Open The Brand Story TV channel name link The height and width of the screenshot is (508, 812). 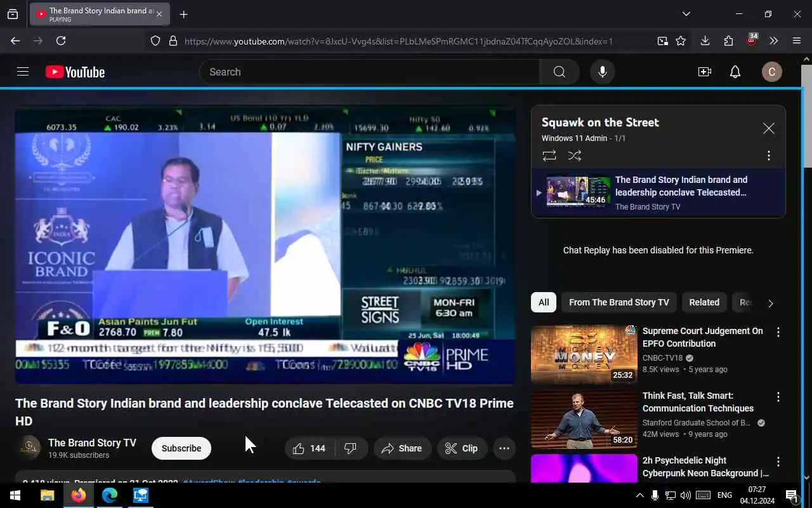pos(92,443)
